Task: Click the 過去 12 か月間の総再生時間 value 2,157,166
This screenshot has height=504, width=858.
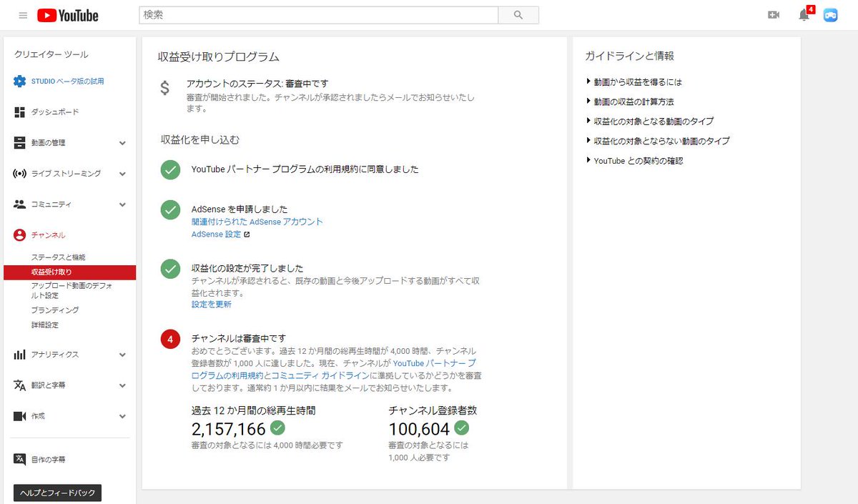Action: [x=229, y=429]
